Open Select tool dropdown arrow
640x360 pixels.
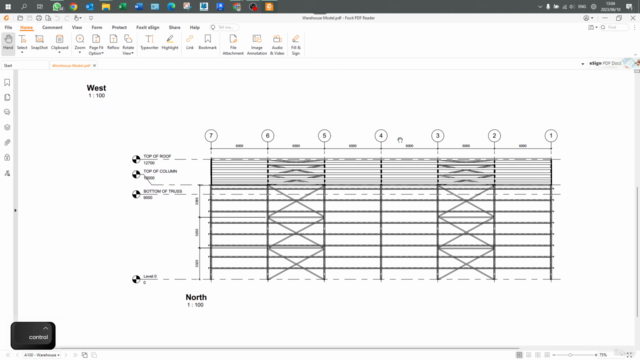coord(22,53)
